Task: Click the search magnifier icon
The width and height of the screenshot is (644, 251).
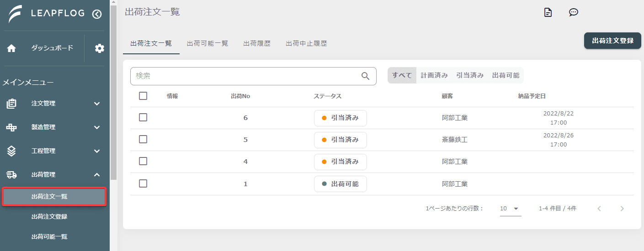Action: [366, 76]
